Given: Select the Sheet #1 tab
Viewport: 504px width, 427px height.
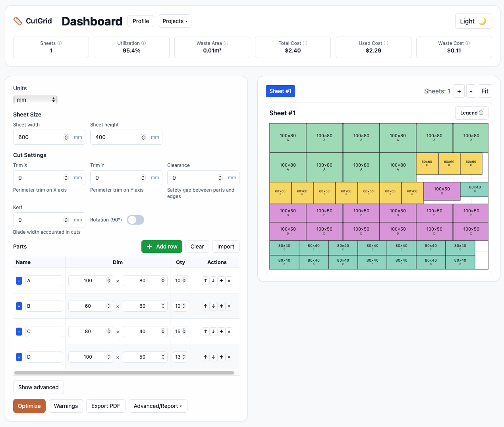Looking at the screenshot, I should (280, 91).
